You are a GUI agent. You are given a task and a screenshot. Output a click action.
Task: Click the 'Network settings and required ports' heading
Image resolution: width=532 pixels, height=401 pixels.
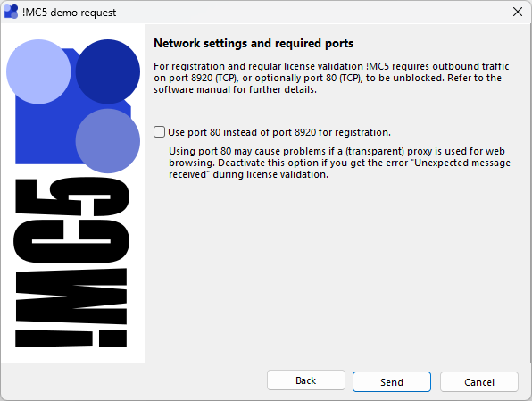point(254,44)
